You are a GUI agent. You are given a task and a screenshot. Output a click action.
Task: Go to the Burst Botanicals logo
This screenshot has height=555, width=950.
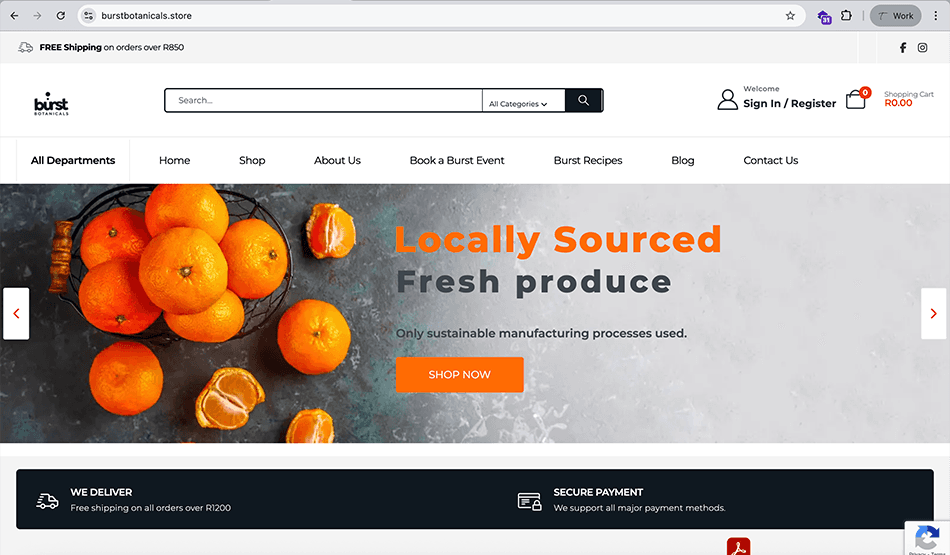coord(51,104)
